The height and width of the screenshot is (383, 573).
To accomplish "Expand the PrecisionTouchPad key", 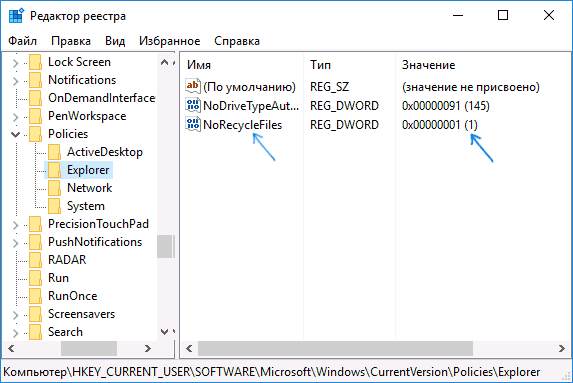I will pos(15,225).
